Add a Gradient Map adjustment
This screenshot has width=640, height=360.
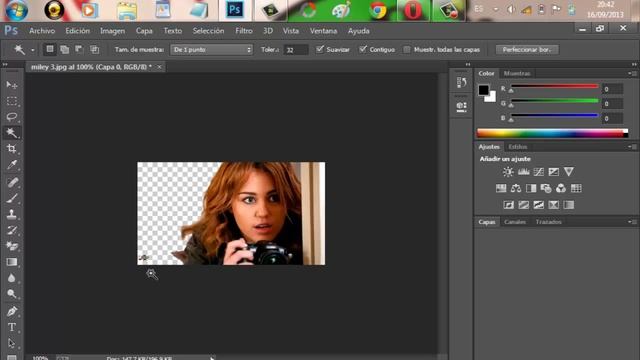point(569,204)
